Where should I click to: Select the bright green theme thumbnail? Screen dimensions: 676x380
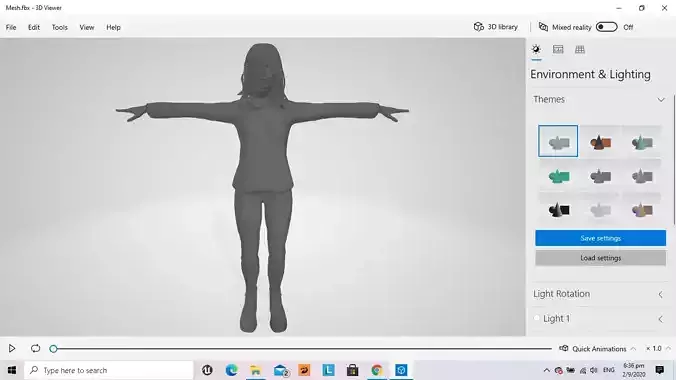(558, 176)
